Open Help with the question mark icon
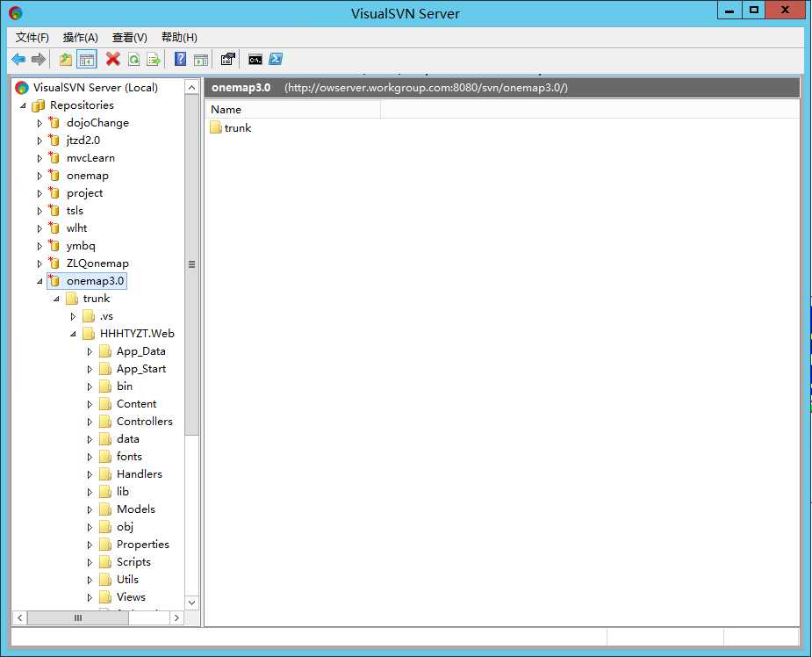The height and width of the screenshot is (657, 812). (x=180, y=59)
